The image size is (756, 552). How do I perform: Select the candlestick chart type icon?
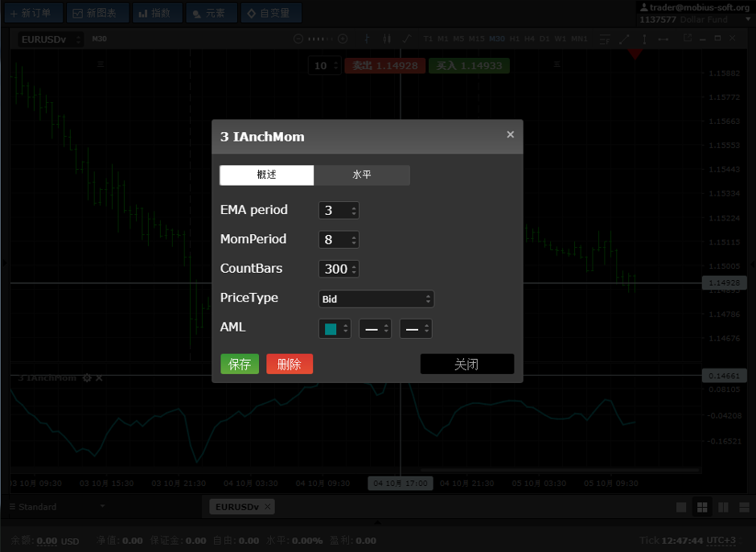pyautogui.click(x=387, y=39)
